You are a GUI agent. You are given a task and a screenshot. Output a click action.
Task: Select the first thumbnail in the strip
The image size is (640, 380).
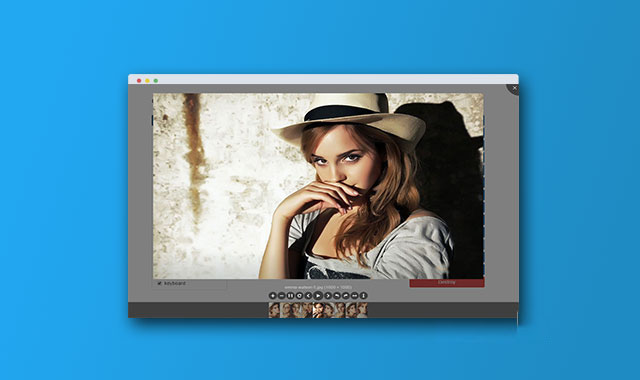[x=274, y=310]
